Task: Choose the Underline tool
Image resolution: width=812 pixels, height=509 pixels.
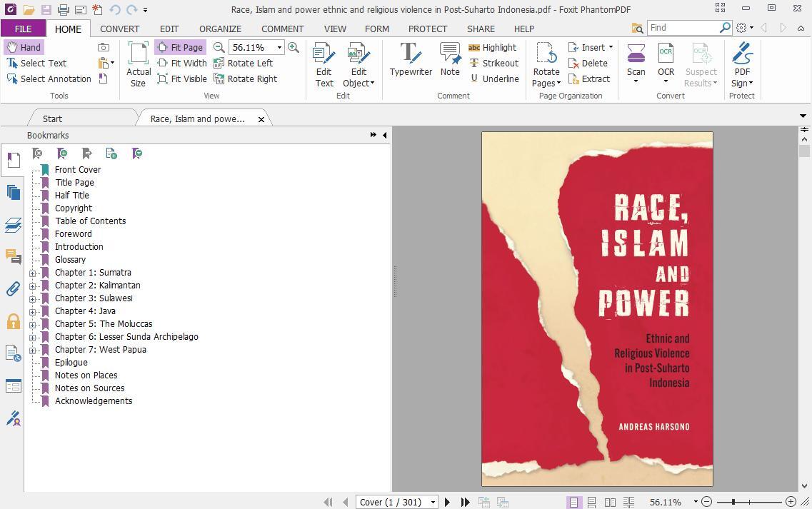Action: tap(494, 79)
